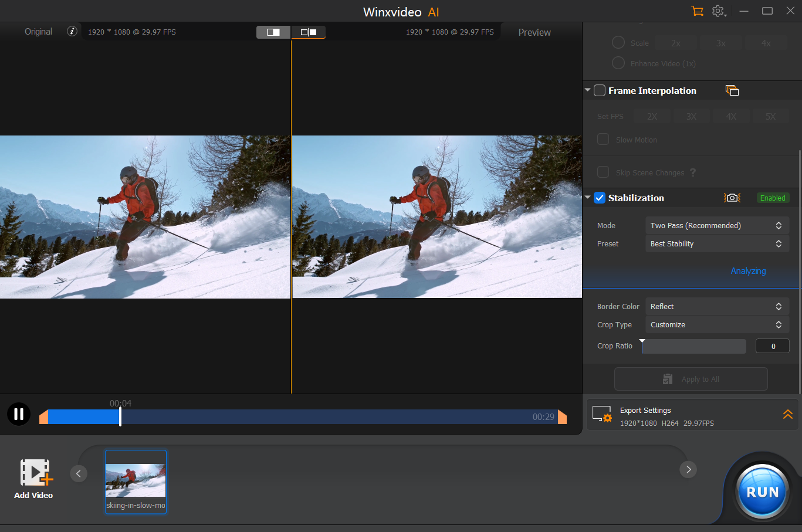Open the settings gear menu
The height and width of the screenshot is (532, 802).
pyautogui.click(x=719, y=11)
